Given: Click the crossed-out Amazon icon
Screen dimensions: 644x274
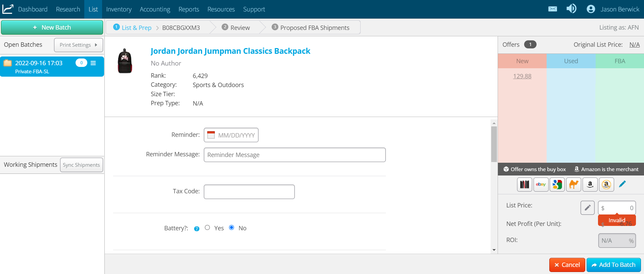Looking at the screenshot, I should [x=606, y=184].
